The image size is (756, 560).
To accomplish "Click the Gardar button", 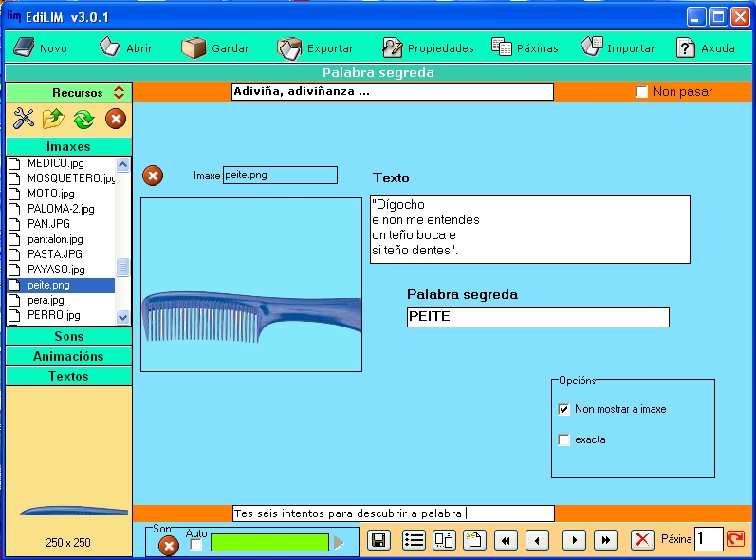I will tap(216, 47).
